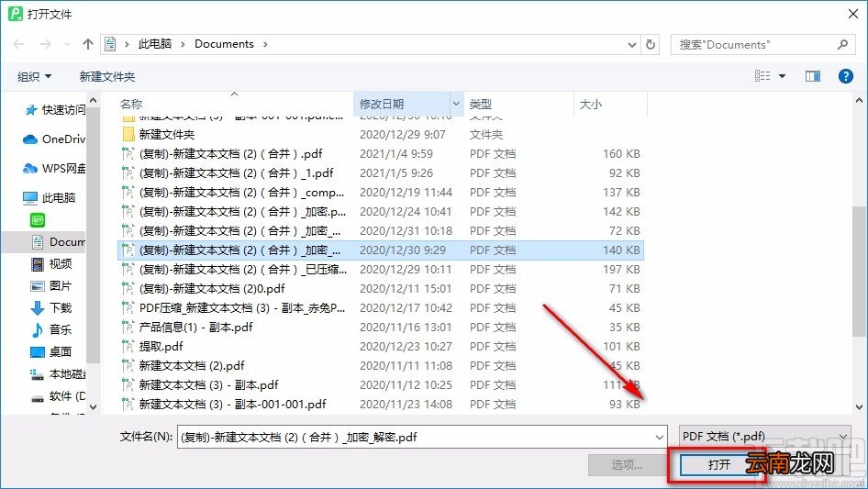
Task: Open the 图片 folder in sidebar
Action: click(x=51, y=285)
